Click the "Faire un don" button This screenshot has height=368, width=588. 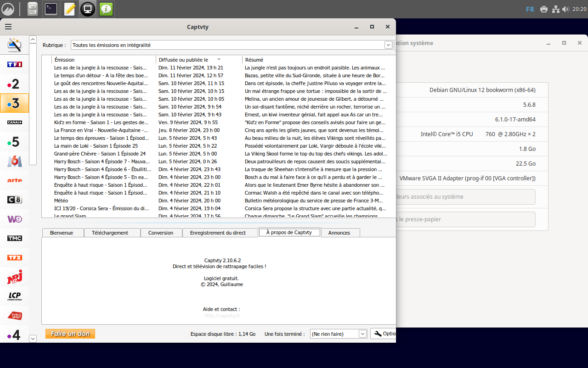click(x=70, y=333)
